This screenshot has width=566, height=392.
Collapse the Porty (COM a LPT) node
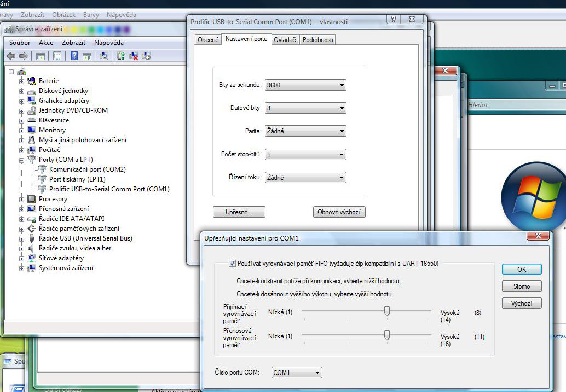click(x=22, y=160)
